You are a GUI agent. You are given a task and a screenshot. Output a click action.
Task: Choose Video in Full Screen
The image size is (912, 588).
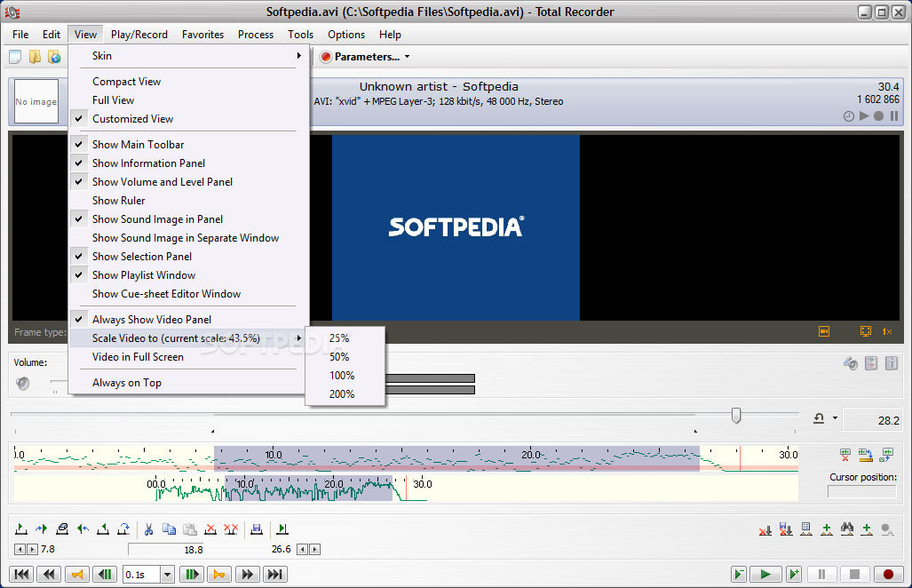pyautogui.click(x=189, y=356)
